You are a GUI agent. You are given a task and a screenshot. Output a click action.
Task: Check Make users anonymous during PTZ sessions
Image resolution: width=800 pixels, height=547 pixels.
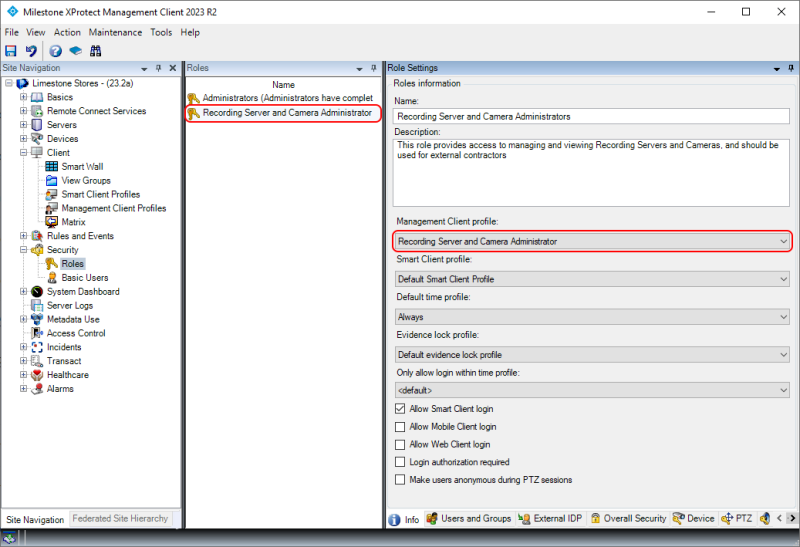tap(400, 480)
